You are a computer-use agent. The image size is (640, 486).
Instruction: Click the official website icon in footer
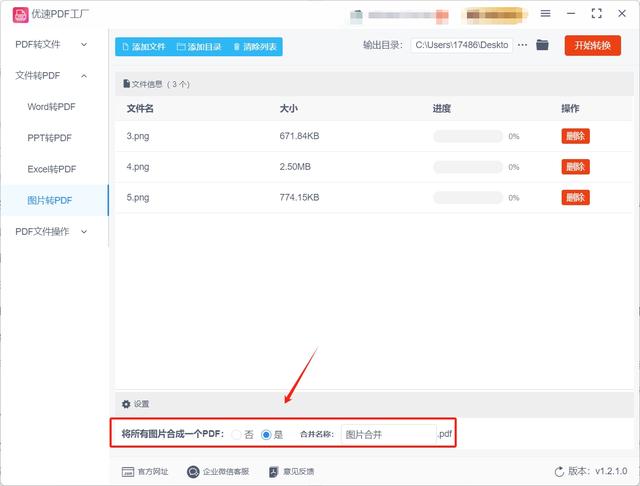[x=128, y=472]
